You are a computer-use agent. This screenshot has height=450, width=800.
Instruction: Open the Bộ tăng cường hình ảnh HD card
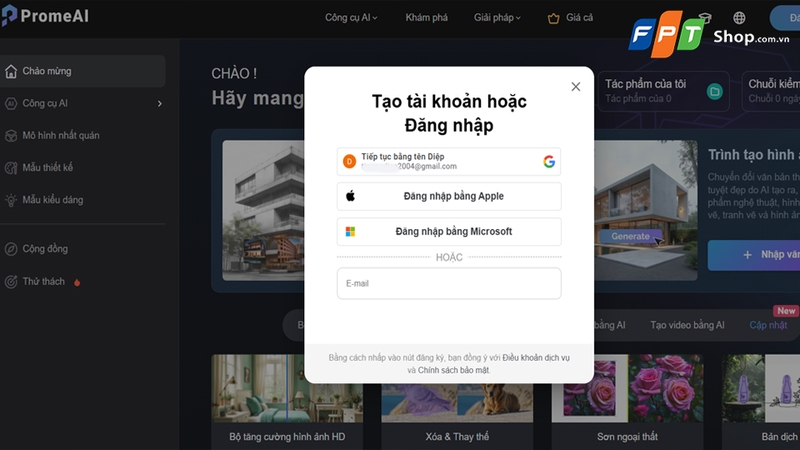[287, 402]
